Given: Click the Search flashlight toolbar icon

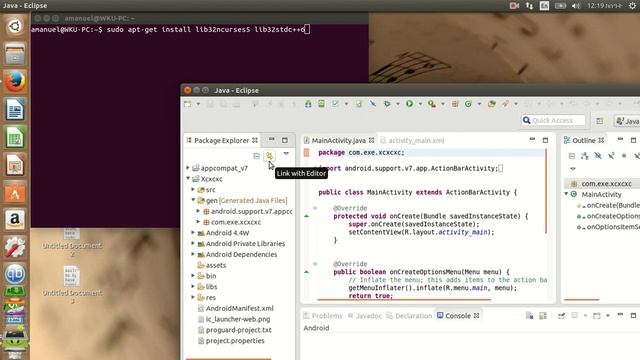Looking at the screenshot, I should (506, 104).
